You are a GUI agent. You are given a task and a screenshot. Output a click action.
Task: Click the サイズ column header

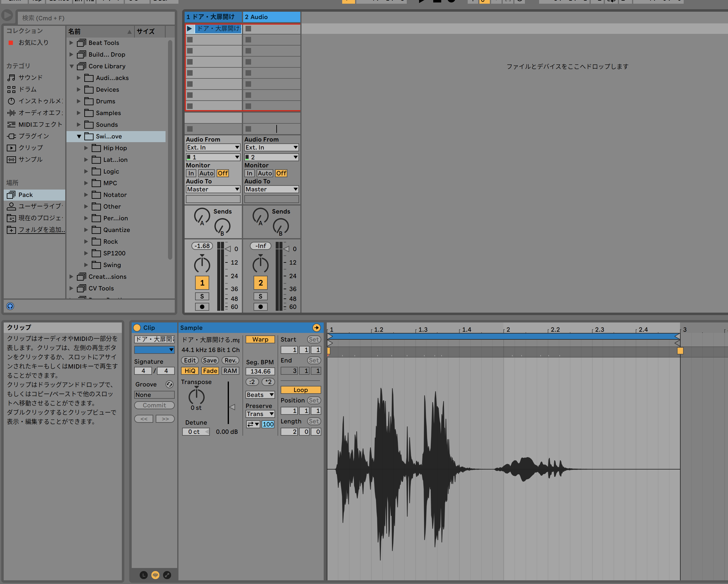pyautogui.click(x=150, y=31)
